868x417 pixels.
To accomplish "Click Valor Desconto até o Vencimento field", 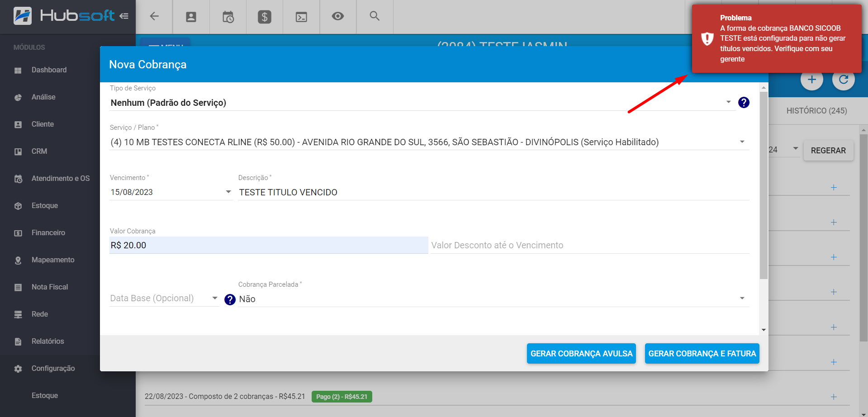I will 590,245.
